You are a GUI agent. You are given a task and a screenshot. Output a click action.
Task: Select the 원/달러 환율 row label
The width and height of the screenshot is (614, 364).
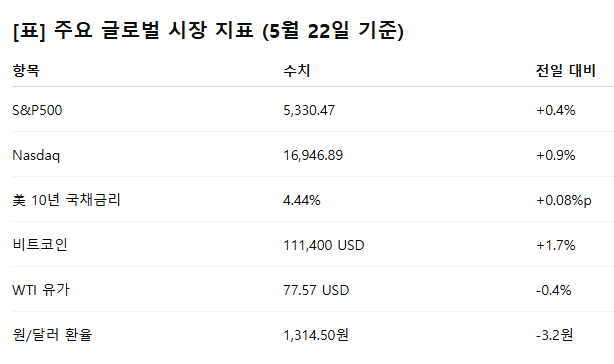click(x=52, y=335)
